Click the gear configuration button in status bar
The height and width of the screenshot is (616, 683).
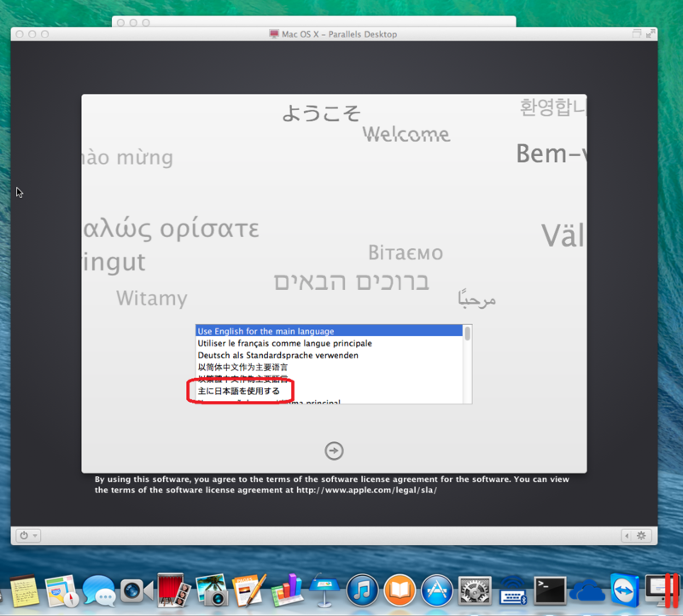pos(642,536)
